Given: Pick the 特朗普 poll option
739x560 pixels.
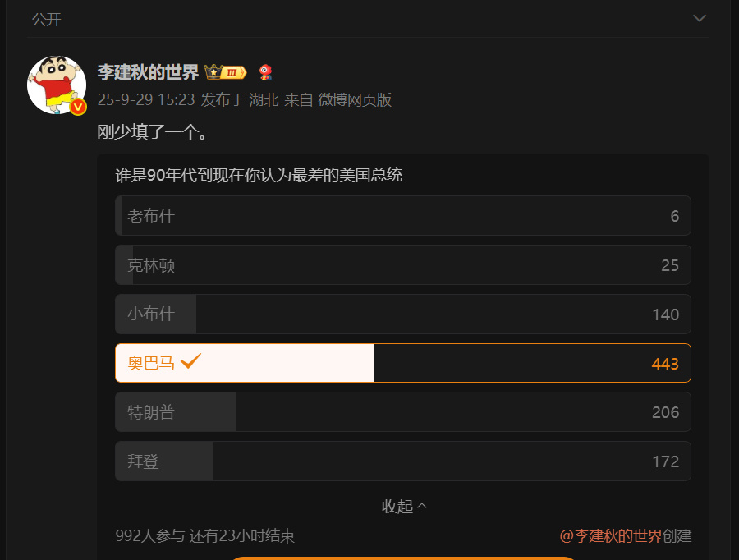Looking at the screenshot, I should [402, 412].
